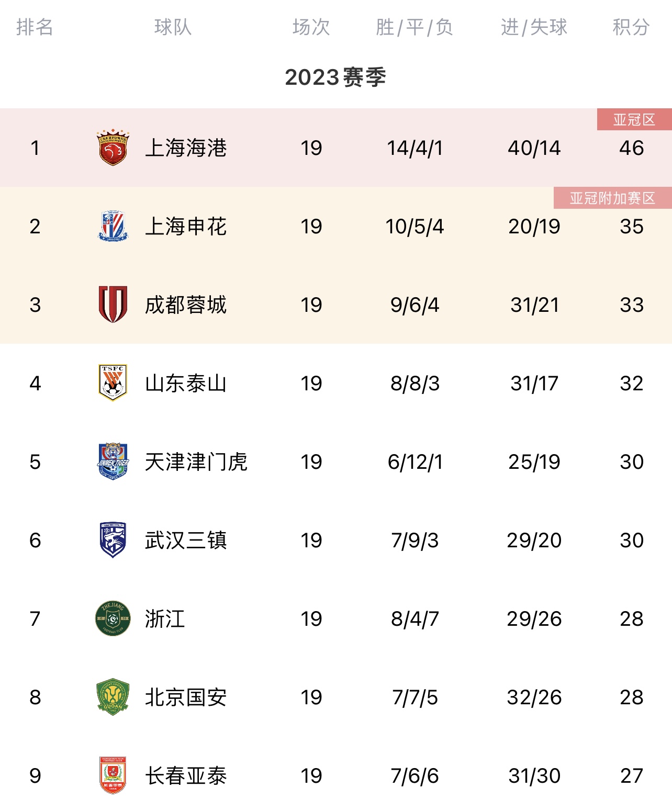This screenshot has width=672, height=811.
Task: Select the 胜/平/负 column header
Action: coord(415,27)
